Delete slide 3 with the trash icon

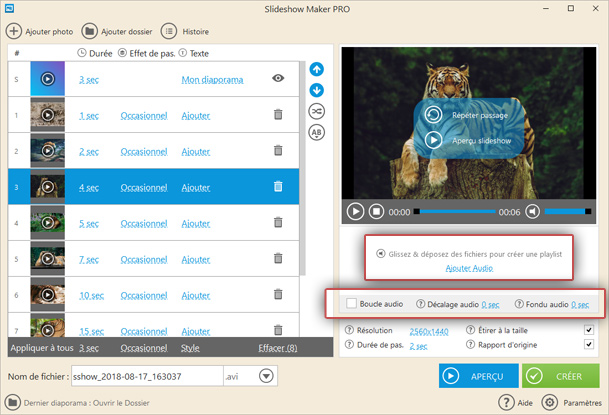278,187
